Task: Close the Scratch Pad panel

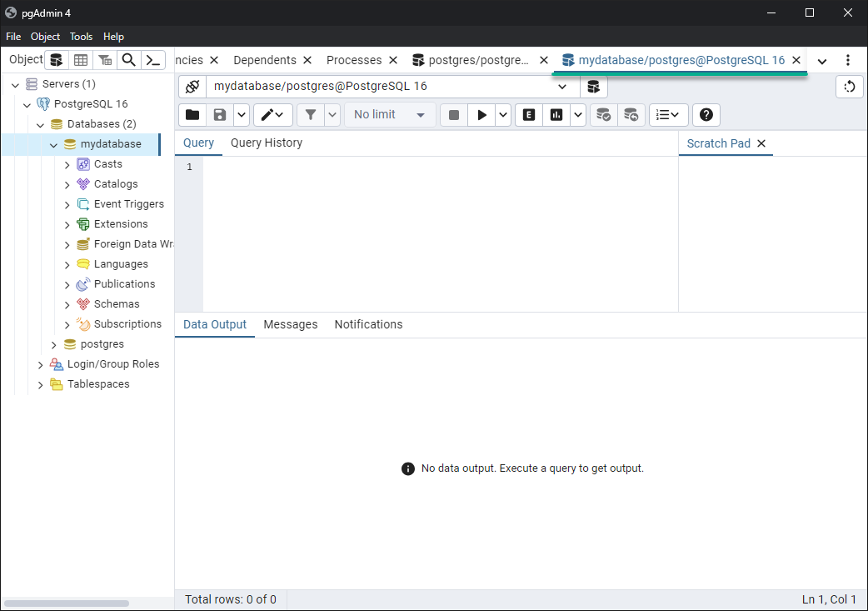Action: tap(761, 143)
